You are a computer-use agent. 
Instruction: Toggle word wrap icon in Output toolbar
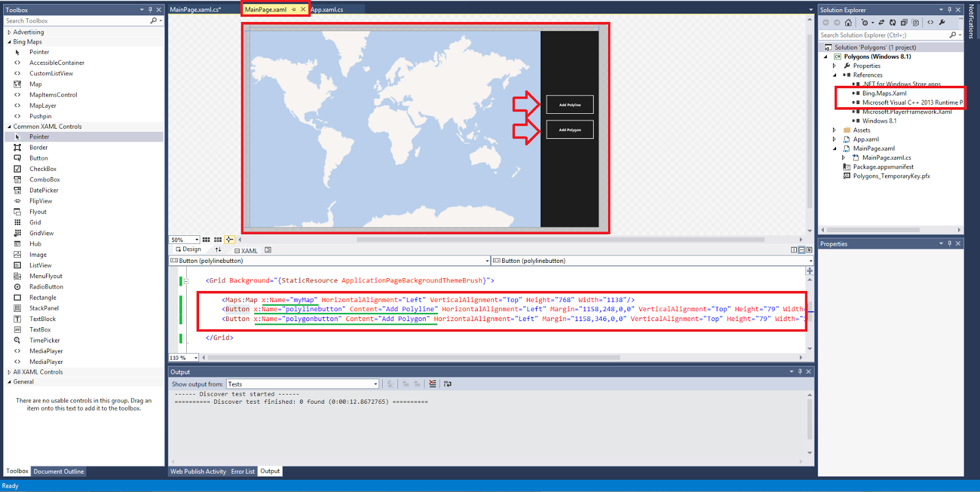coord(448,384)
